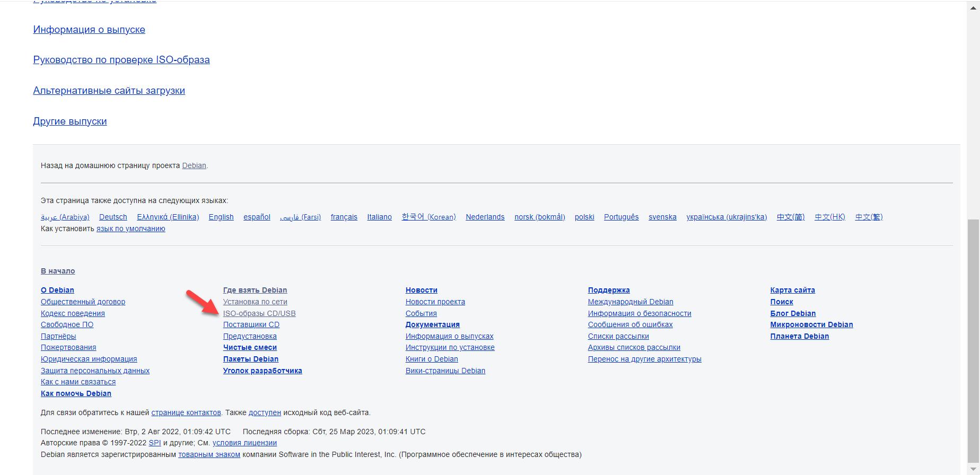The image size is (980, 475).
Task: Click the scrollbar up arrow
Action: pos(973,7)
